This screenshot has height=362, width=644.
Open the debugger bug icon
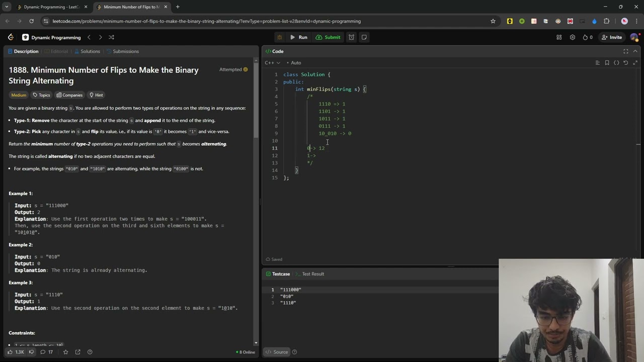tap(280, 37)
